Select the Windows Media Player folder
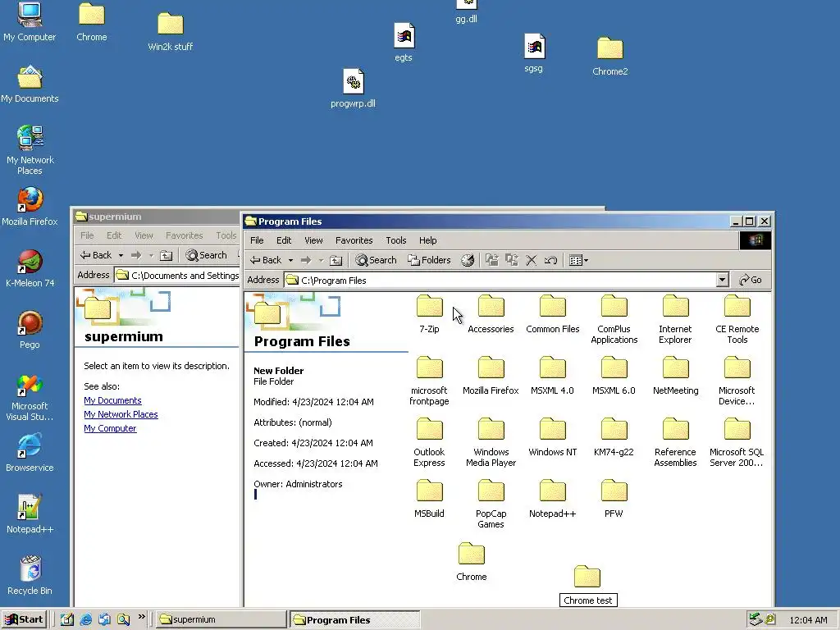Viewport: 840px width, 630px height. (x=491, y=443)
